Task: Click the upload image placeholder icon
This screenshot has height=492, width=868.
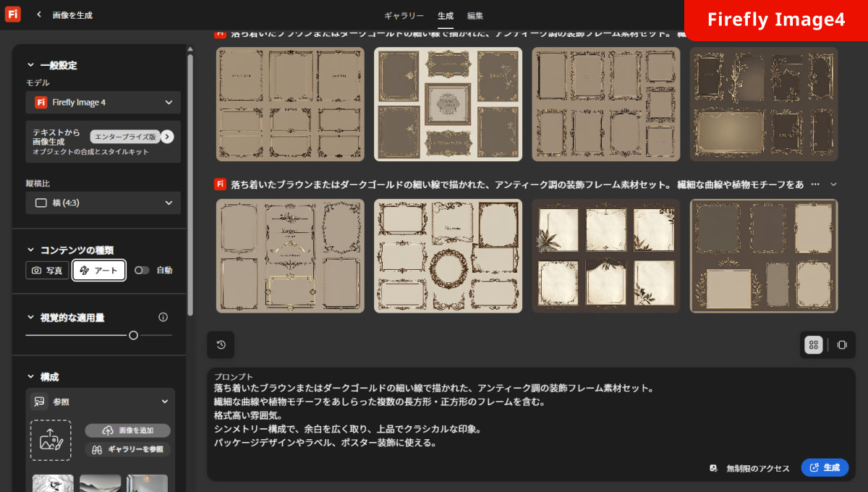Action: pyautogui.click(x=51, y=439)
